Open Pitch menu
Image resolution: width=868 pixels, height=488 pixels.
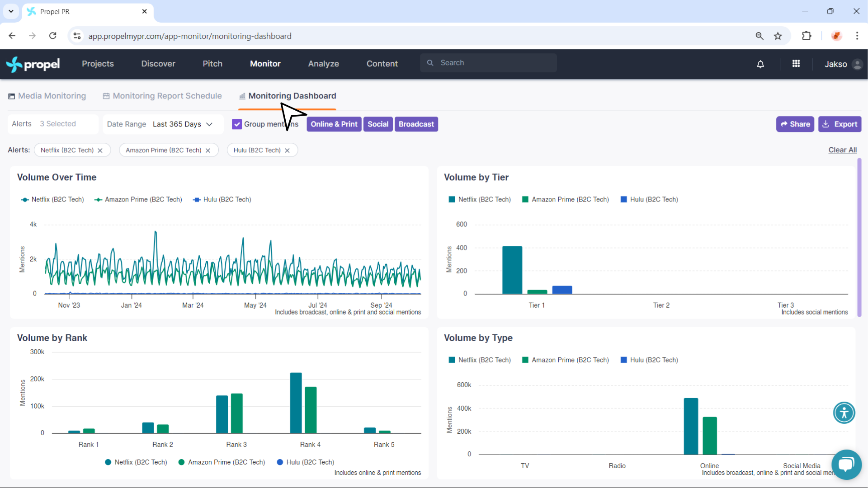(x=212, y=64)
